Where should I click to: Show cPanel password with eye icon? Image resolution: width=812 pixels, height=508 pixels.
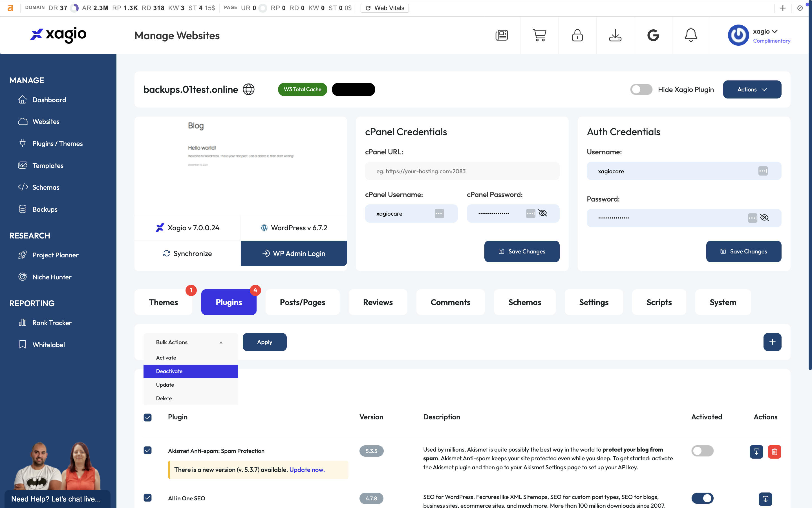pyautogui.click(x=542, y=213)
